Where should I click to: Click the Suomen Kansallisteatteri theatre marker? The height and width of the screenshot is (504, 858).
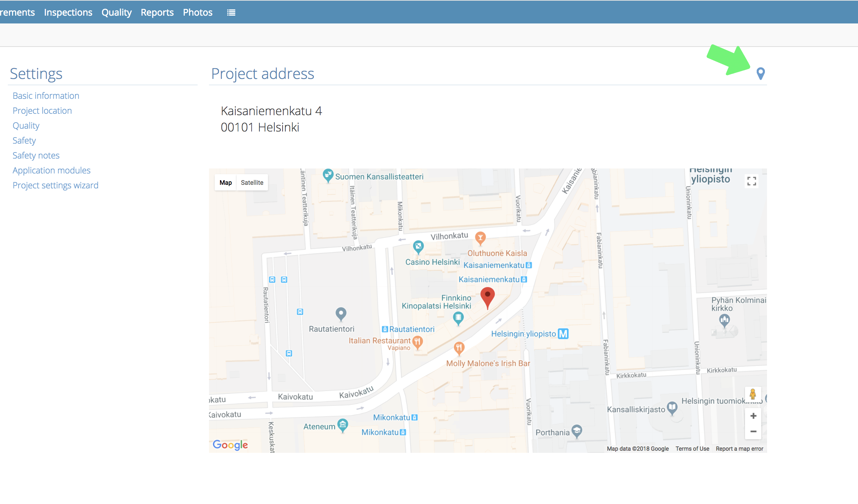(x=328, y=176)
